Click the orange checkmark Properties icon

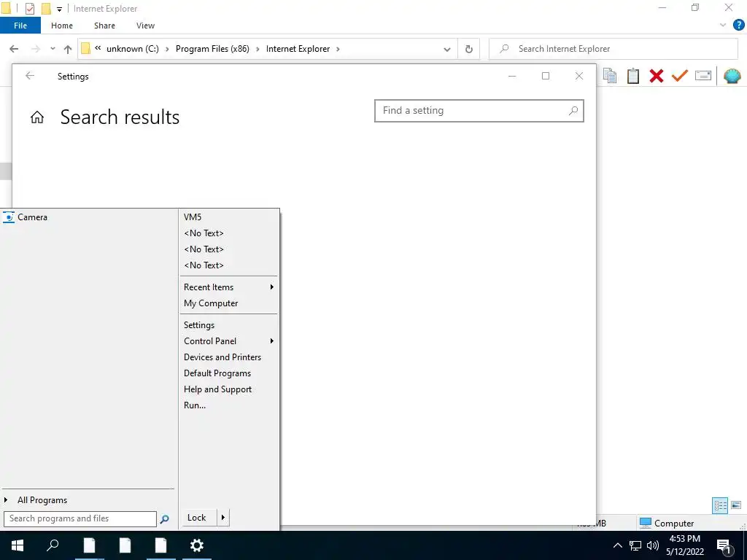point(680,75)
